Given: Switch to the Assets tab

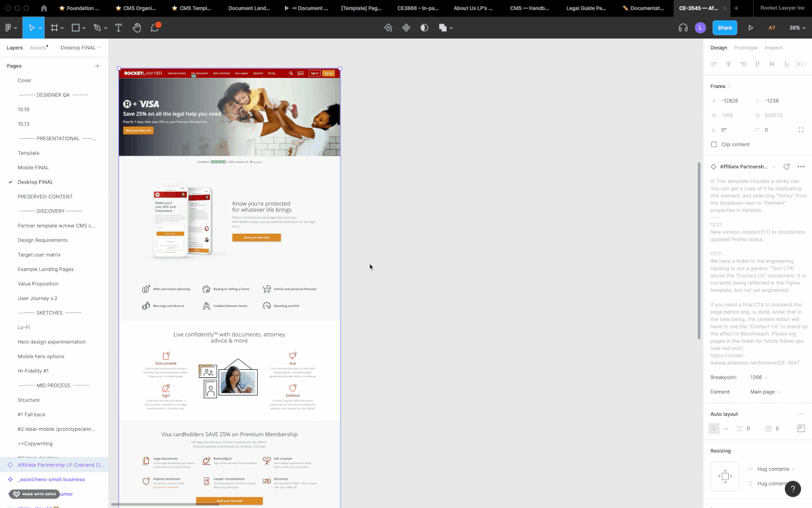Looking at the screenshot, I should click(x=38, y=47).
